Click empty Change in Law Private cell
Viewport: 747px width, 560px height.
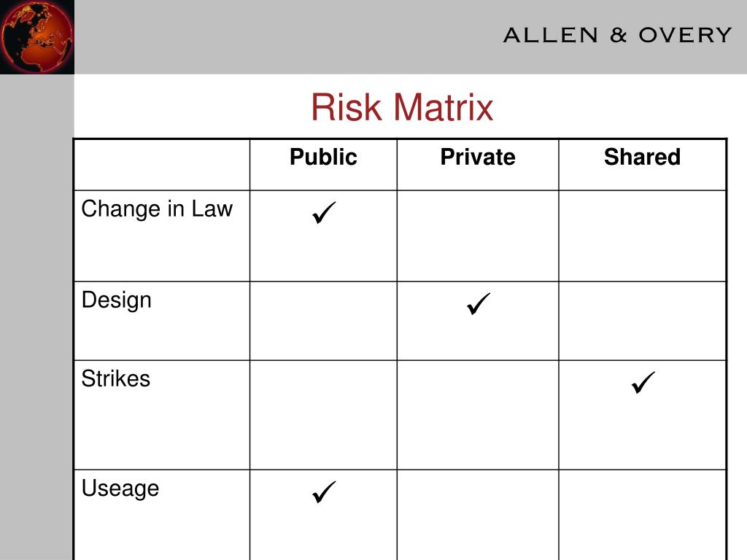[x=478, y=236]
